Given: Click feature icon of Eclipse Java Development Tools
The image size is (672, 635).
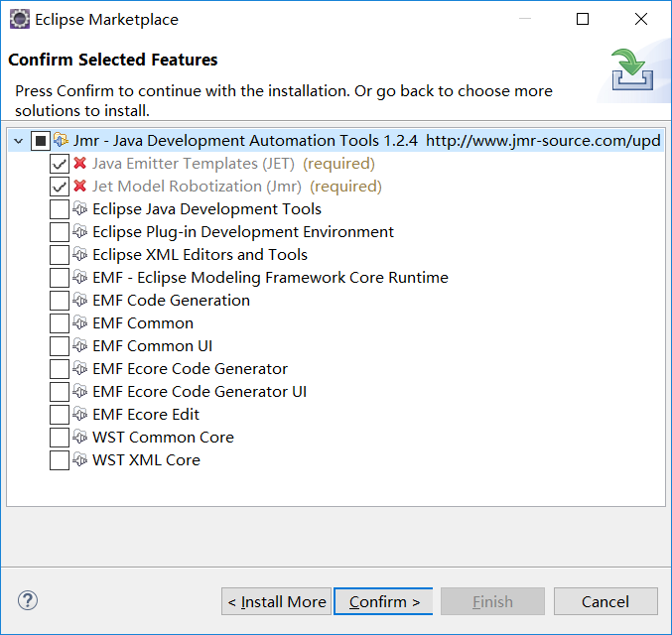Looking at the screenshot, I should click(x=79, y=208).
